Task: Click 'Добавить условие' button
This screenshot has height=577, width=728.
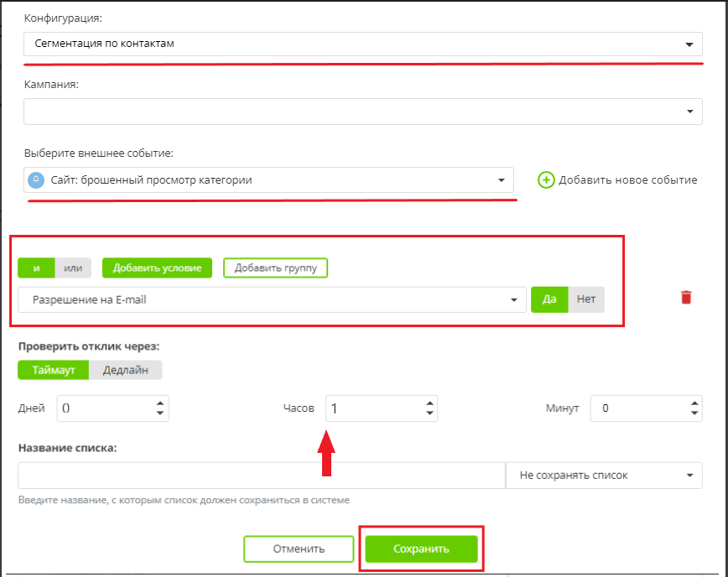Action: (x=157, y=268)
